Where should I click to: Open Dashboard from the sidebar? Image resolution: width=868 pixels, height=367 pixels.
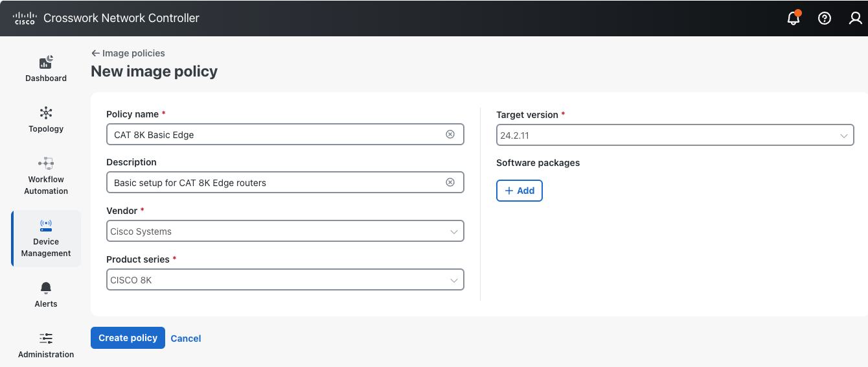46,69
